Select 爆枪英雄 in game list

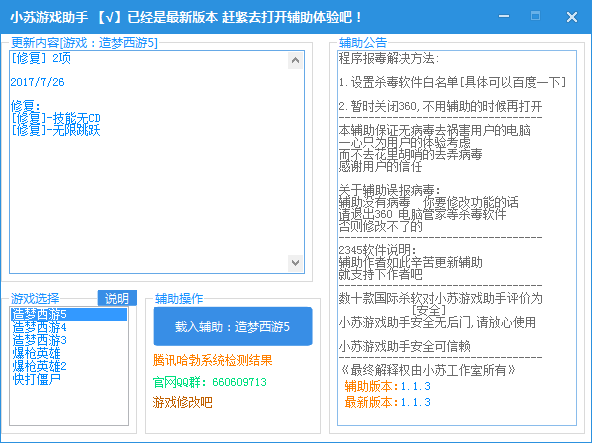36,353
